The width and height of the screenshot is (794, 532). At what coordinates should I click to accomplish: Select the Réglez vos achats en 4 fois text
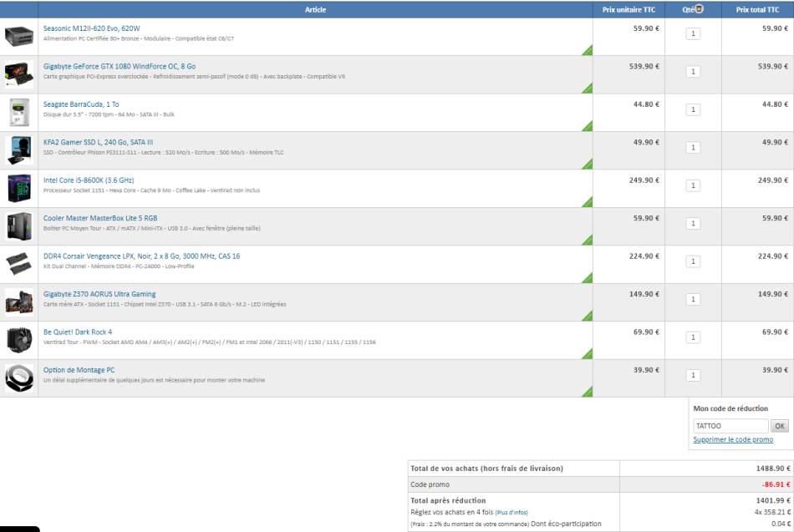click(451, 512)
